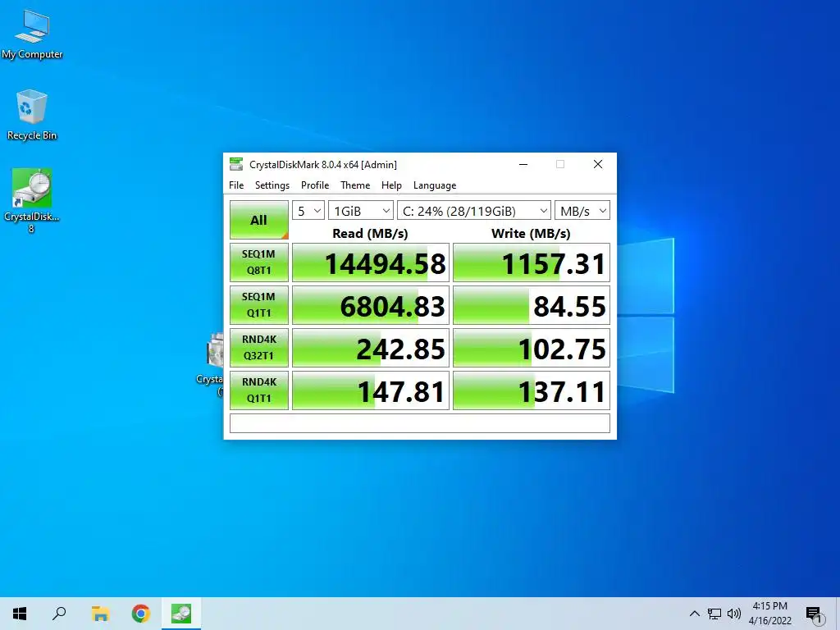Run the RND4K Q1T1 test
The height and width of the screenshot is (630, 840).
(258, 390)
